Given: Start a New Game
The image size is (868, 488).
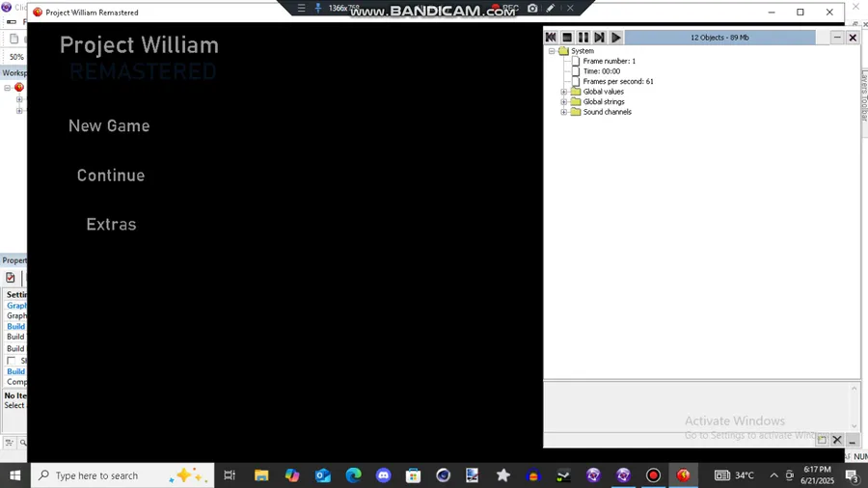Looking at the screenshot, I should (x=109, y=126).
